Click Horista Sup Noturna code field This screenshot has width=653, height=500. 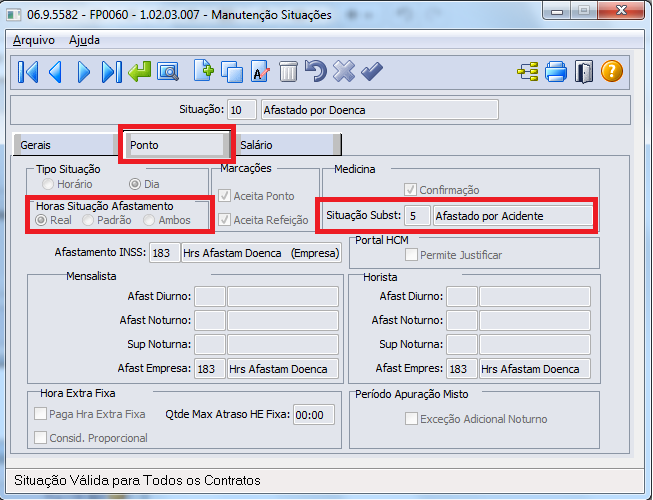click(x=462, y=344)
